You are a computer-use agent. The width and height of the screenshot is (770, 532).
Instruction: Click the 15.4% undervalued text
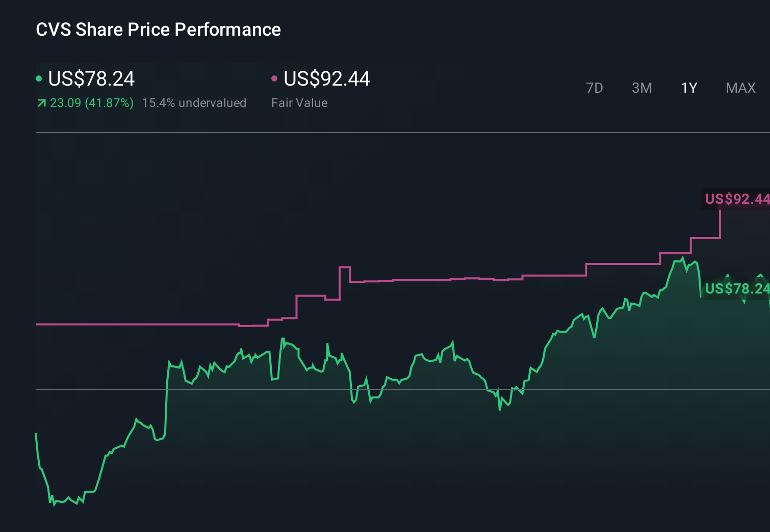[x=194, y=103]
